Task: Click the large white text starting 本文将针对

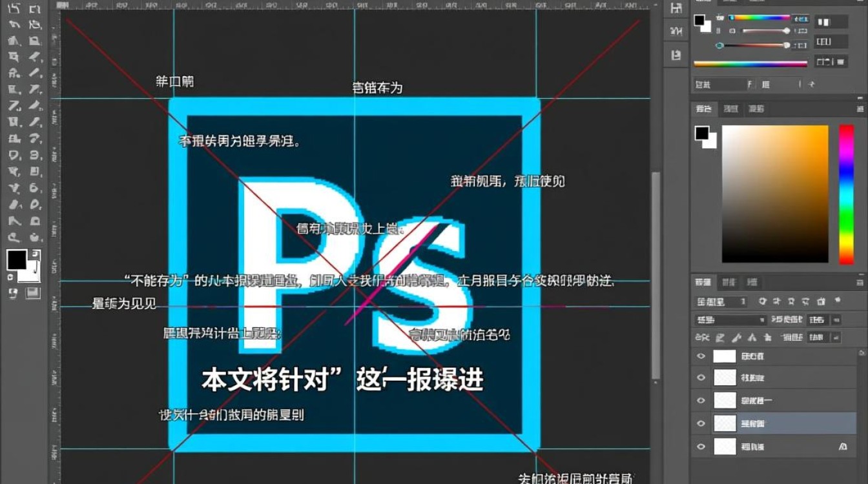Action: [342, 379]
